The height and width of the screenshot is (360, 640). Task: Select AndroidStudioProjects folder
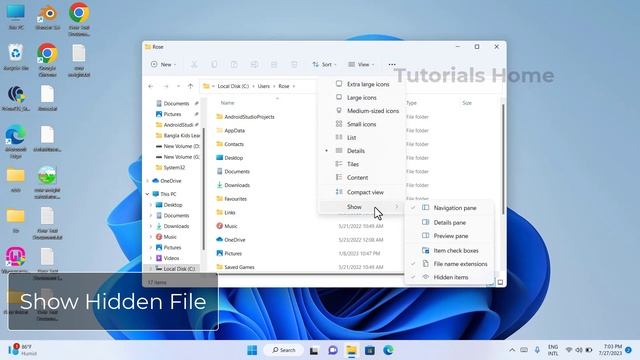coord(245,117)
